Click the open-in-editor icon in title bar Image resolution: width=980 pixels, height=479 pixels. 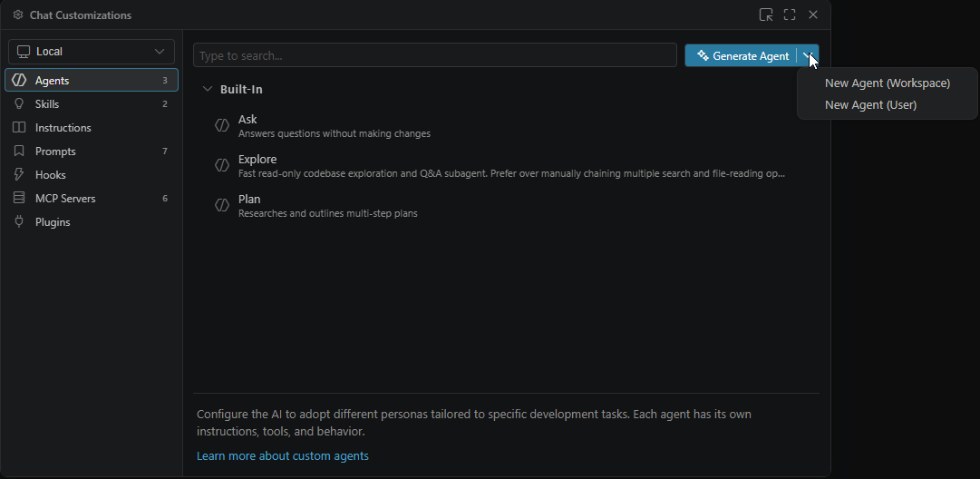[x=766, y=15]
